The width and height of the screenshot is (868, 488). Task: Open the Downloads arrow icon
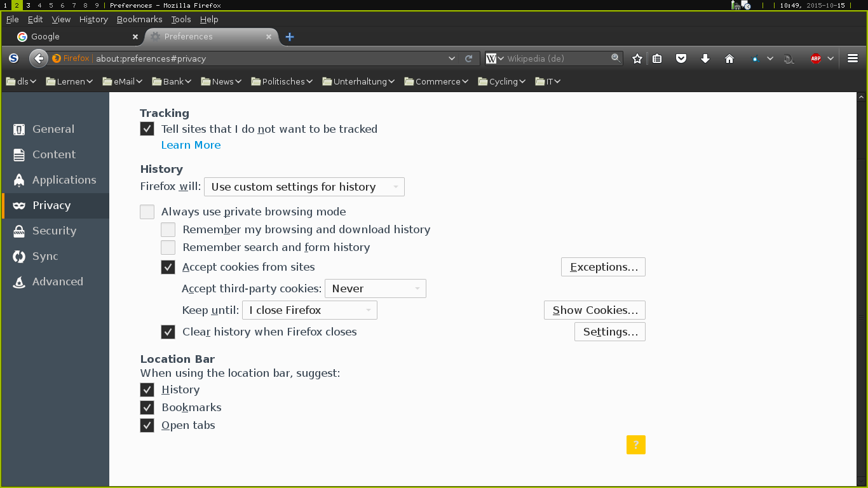[x=705, y=58]
